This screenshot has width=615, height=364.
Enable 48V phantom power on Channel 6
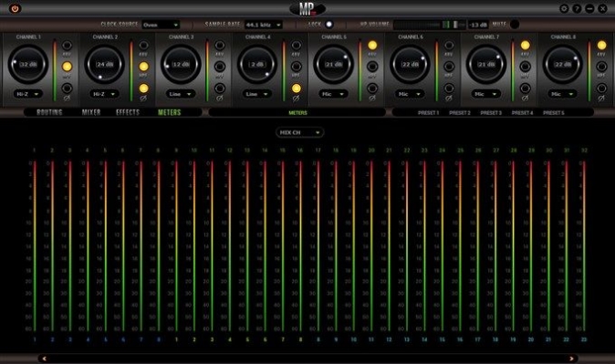[x=449, y=45]
